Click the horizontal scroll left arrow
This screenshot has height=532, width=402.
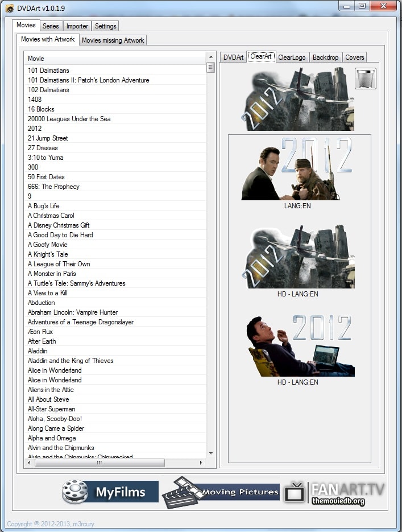29,463
